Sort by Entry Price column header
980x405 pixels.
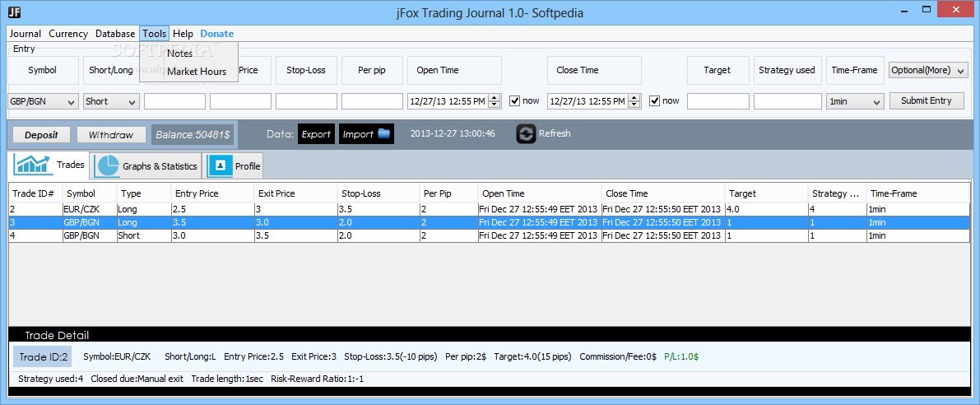[x=212, y=193]
